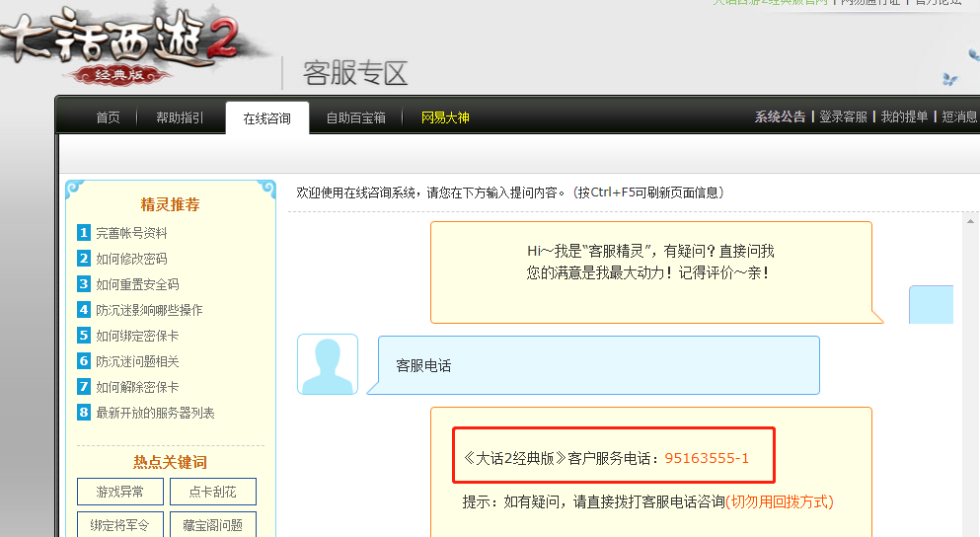Click 切勿用回拨方式 warning text
This screenshot has width=980, height=537.
780,501
